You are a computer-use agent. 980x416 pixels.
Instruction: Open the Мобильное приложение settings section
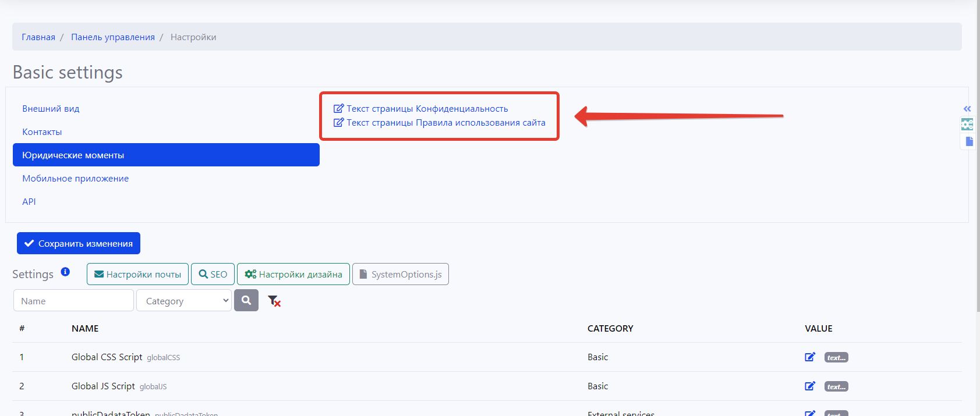(76, 179)
